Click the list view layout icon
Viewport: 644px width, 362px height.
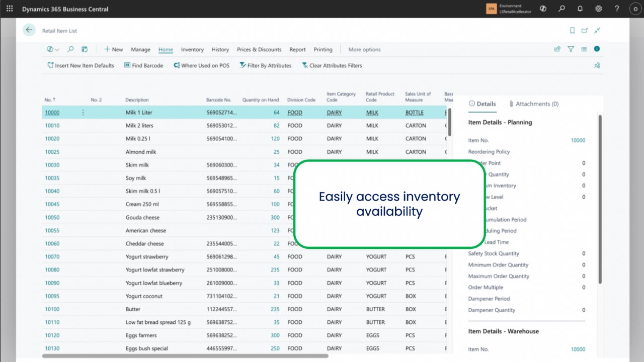click(584, 49)
